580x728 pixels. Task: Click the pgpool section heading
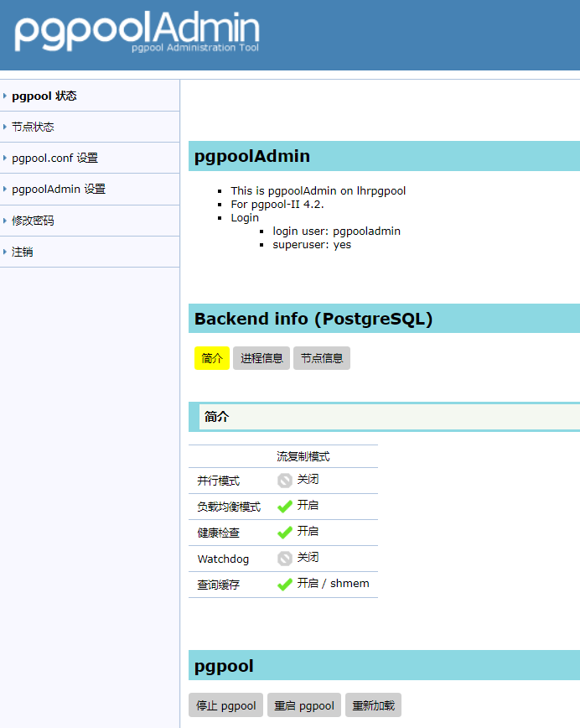pos(384,665)
